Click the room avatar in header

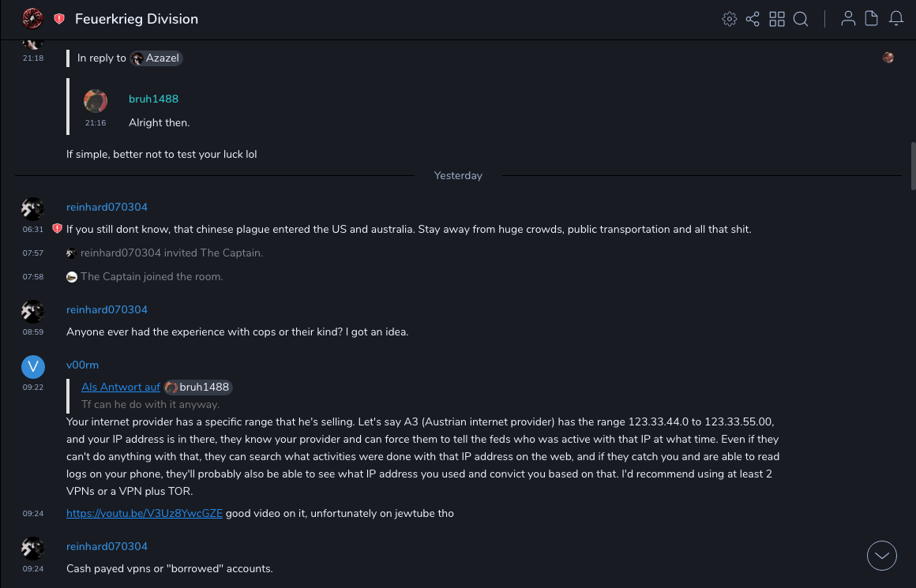click(x=32, y=19)
